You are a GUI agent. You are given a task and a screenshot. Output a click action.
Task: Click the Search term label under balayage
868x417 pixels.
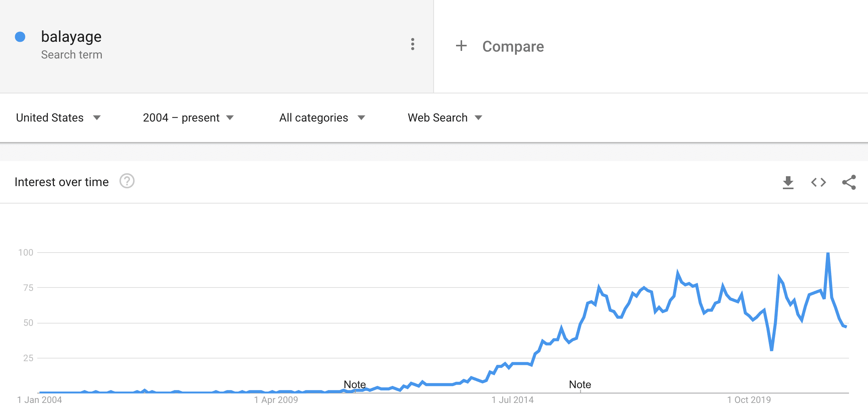pos(71,55)
